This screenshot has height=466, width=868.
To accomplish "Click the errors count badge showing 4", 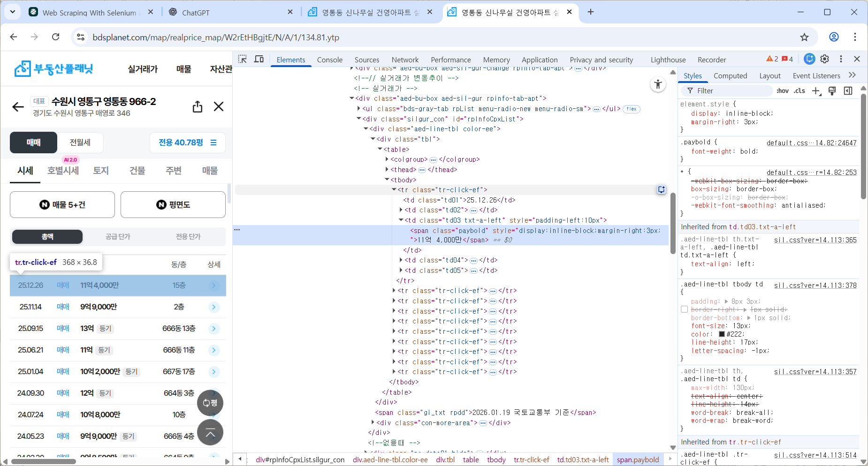I will pos(787,59).
